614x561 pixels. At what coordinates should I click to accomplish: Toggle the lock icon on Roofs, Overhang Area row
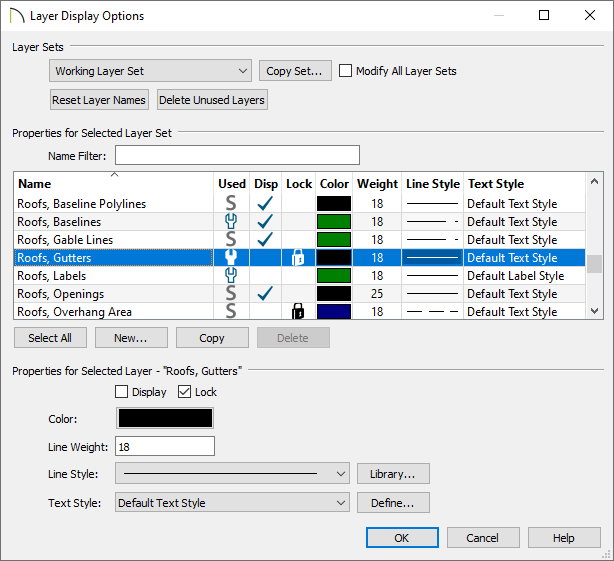click(x=298, y=312)
